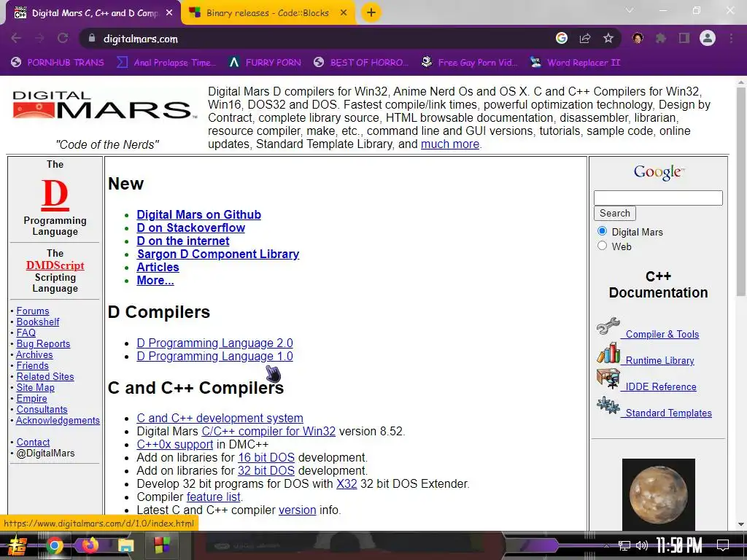Open Chrome from the taskbar
The width and height of the screenshot is (747, 560).
[x=54, y=545]
